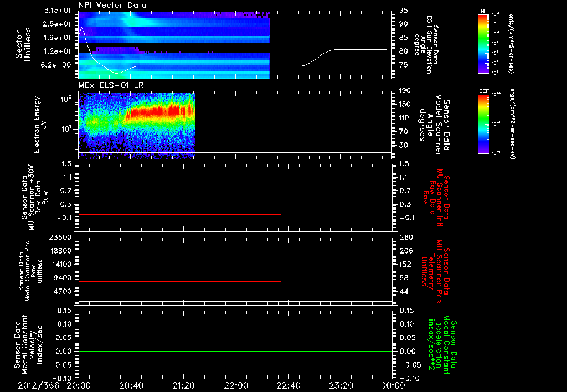This screenshot has height=392, width=567.
Task: Click the 18800 scanner position tick label
Action: click(x=61, y=251)
